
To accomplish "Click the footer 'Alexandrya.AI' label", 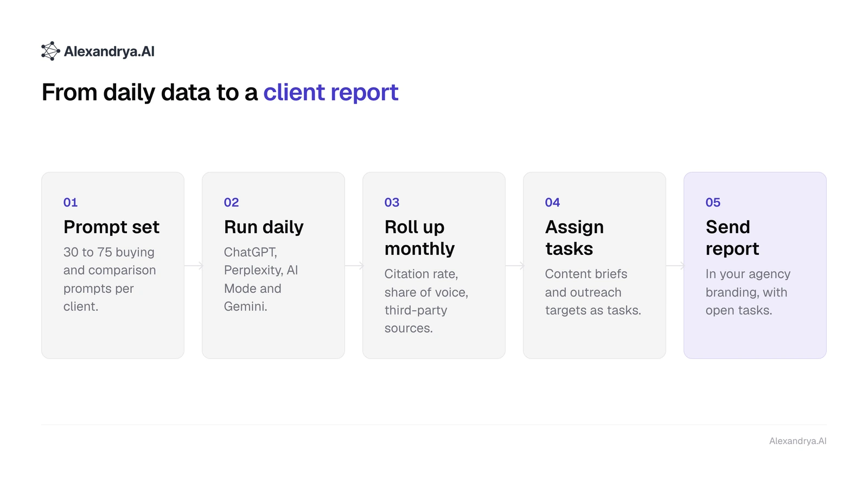I will point(797,441).
